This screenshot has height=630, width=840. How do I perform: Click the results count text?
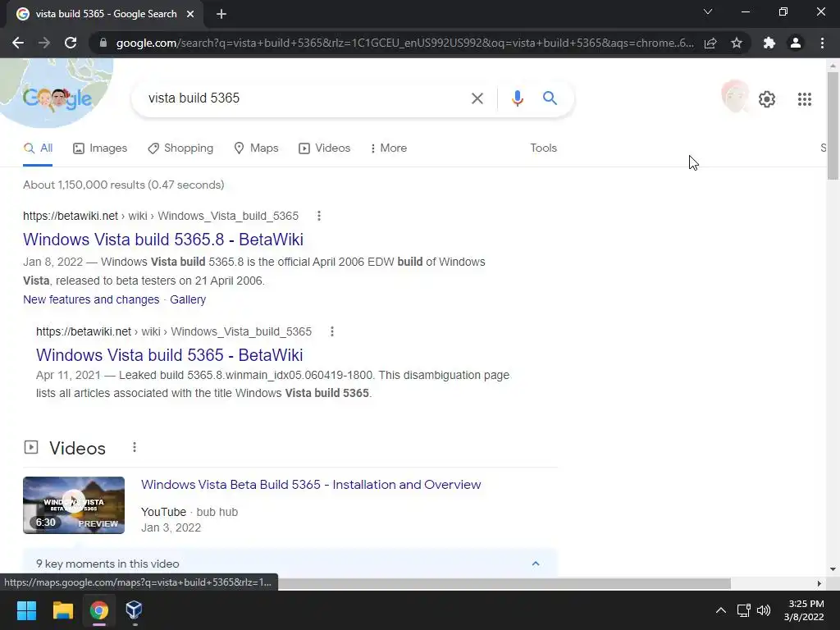(124, 185)
